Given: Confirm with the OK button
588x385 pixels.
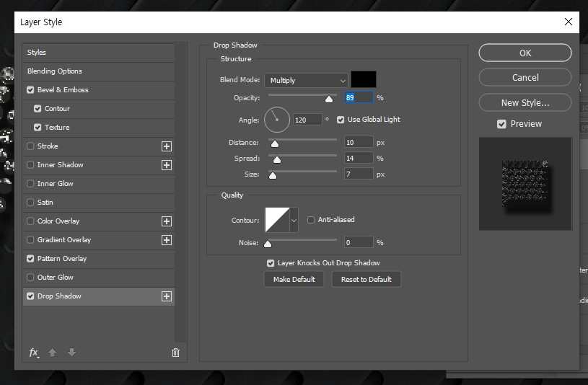Looking at the screenshot, I should tap(525, 53).
